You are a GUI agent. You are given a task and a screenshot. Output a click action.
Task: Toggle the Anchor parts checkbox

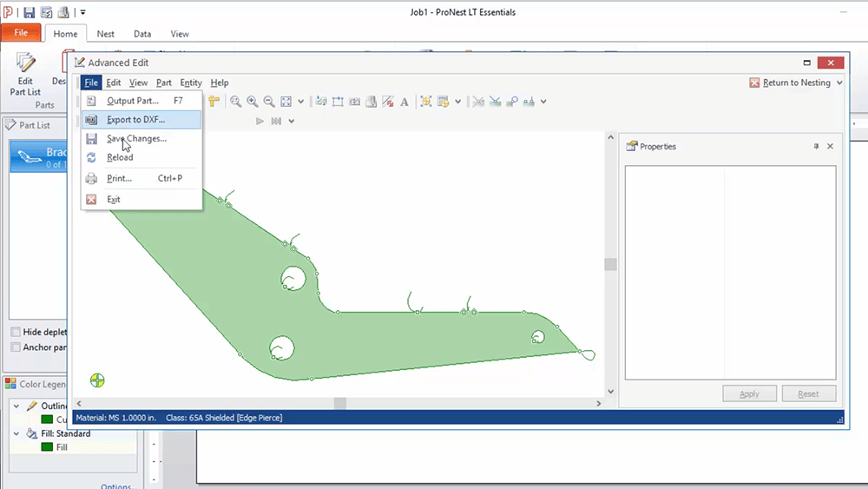[x=16, y=347]
